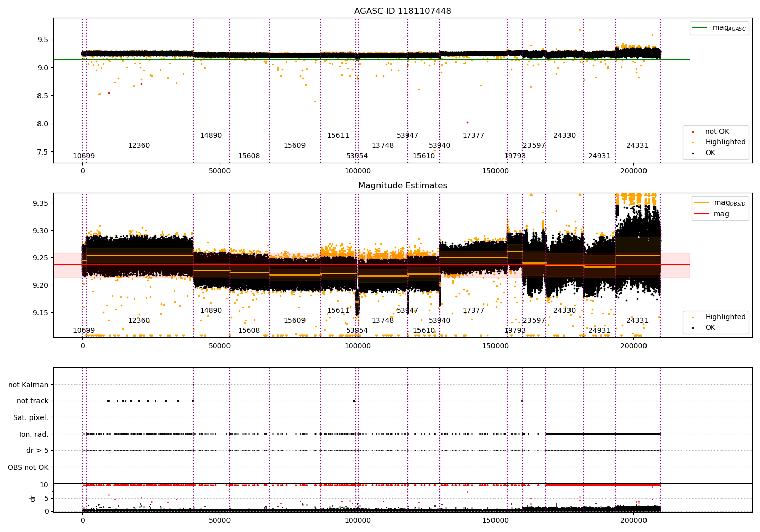The image size is (760, 532).
Task: Click the '9.35' y-axis tick label
Action: pos(41,203)
